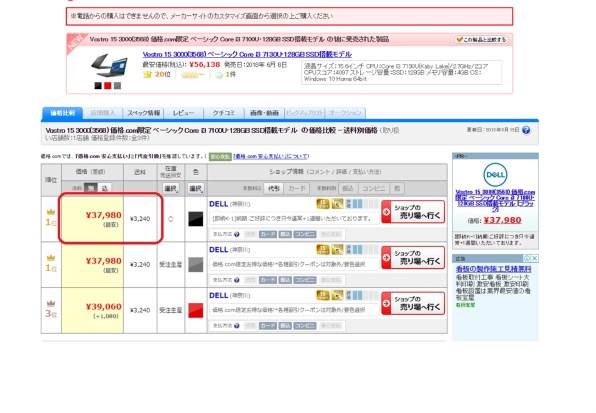Toggle the コンビニ fee filter in the header
This screenshot has width=596, height=413.
point(373,188)
